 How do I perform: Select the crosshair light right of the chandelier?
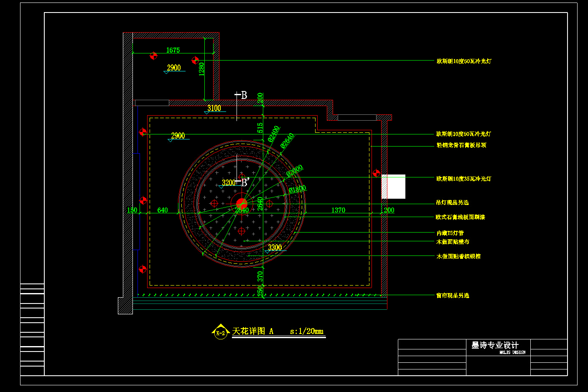269,203
